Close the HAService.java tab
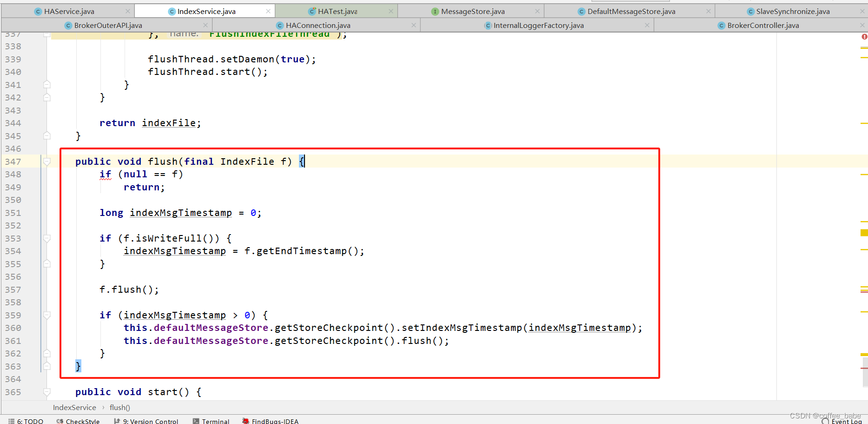 pos(128,11)
